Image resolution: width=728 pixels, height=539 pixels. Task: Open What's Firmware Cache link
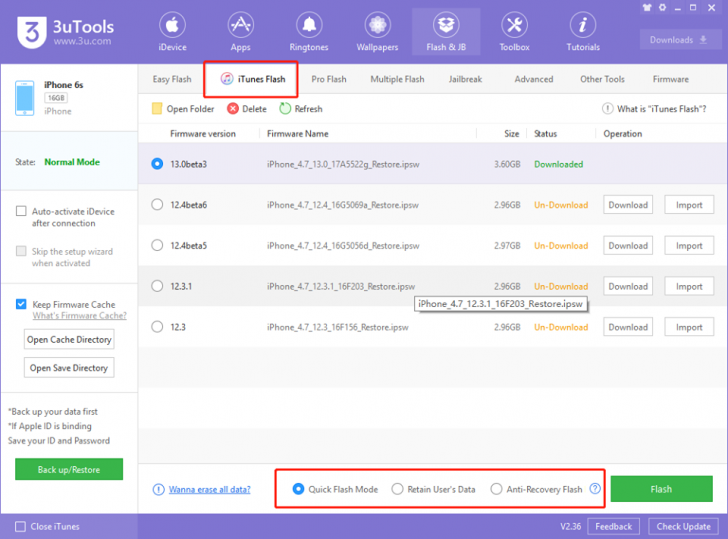79,316
